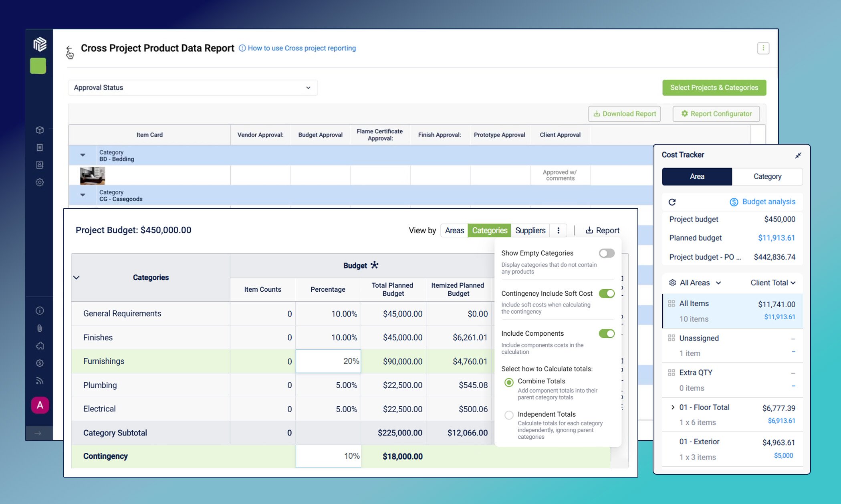Screen dimensions: 841x504
Task: Expand the 01 - Floor Total row
Action: click(673, 407)
